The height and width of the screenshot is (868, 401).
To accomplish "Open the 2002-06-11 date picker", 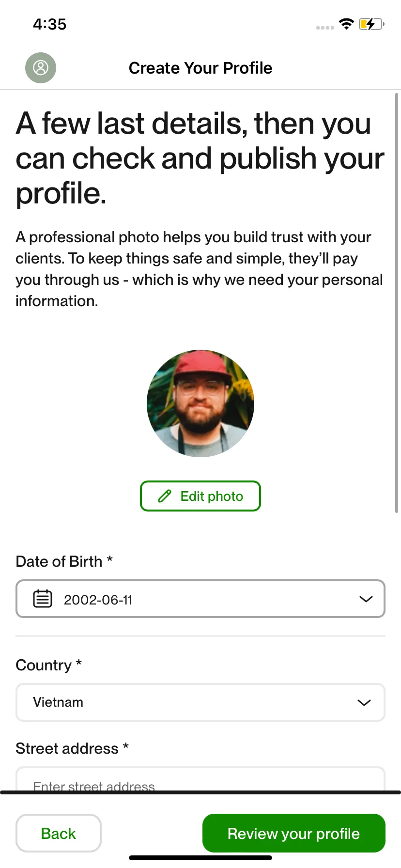I will coord(200,599).
